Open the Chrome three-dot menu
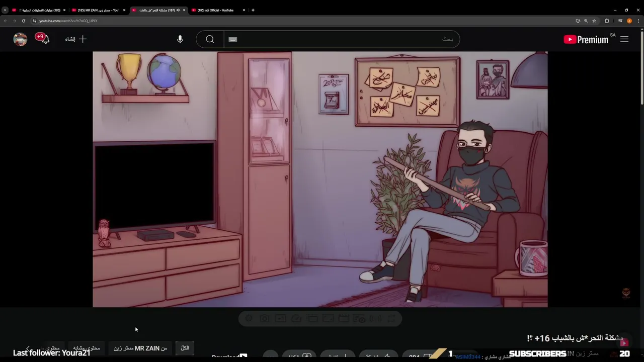 (638, 21)
